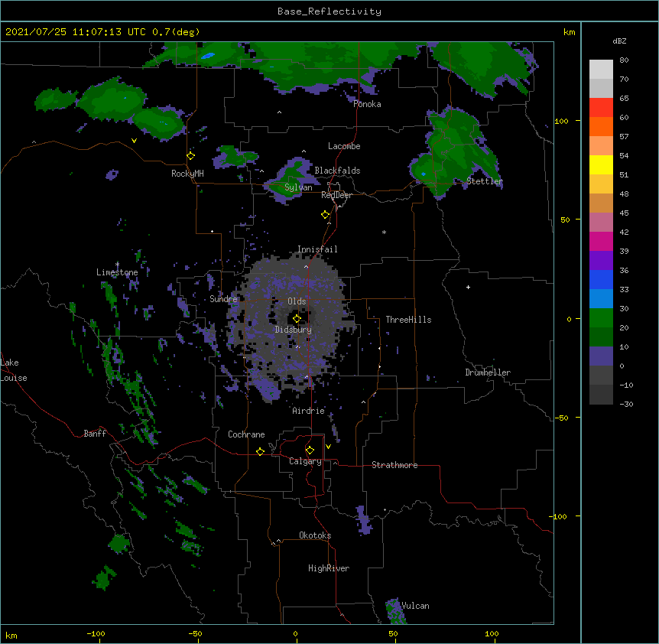Click the white asterisk marker above Limestone
This screenshot has width=659, height=644.
(117, 265)
